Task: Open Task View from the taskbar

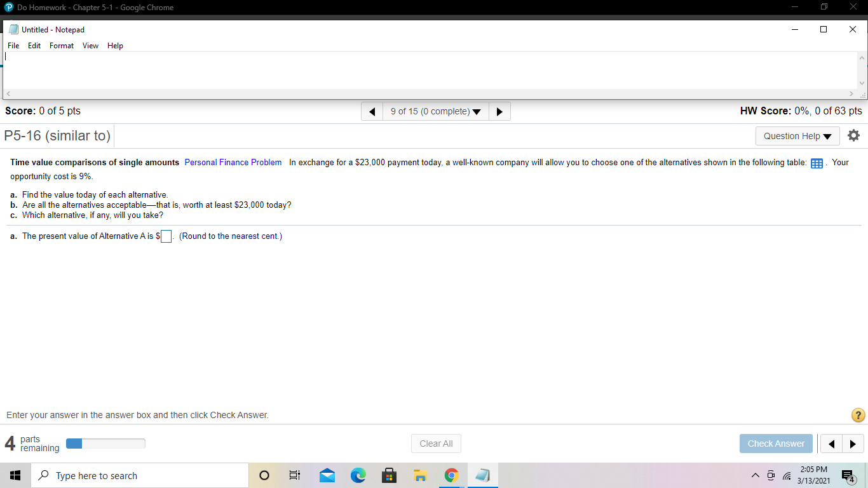Action: (294, 475)
